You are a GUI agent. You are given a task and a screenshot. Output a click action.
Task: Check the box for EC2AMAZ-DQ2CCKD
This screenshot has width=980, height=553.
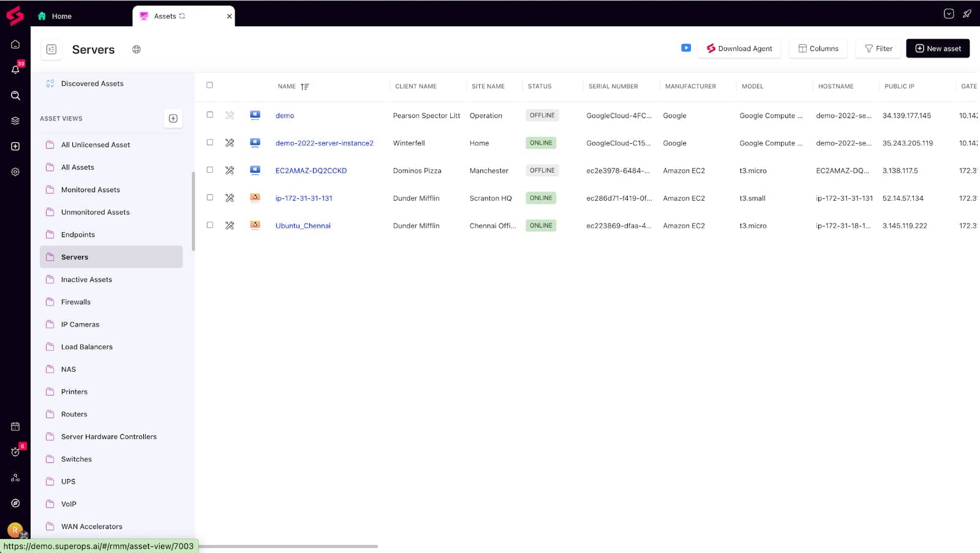tap(210, 170)
